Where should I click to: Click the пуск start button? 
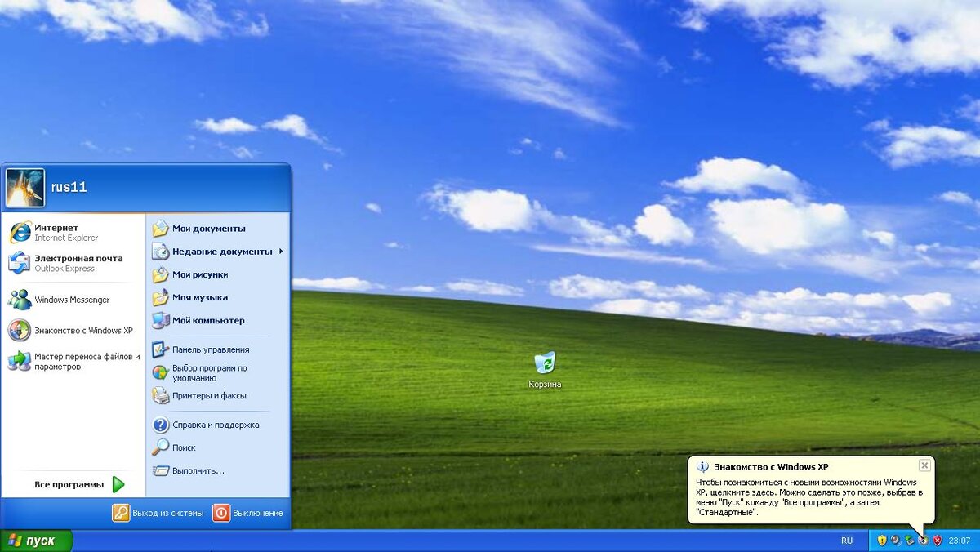click(x=36, y=541)
